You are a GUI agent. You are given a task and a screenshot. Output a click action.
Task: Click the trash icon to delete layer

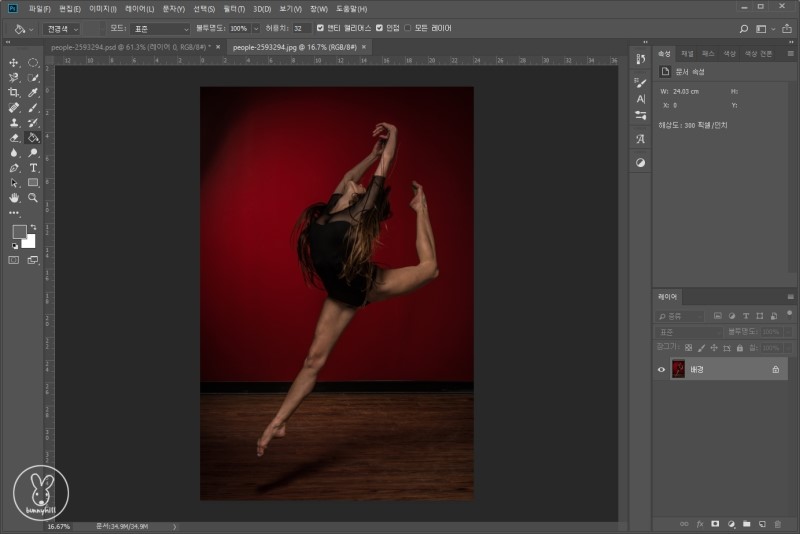tap(778, 523)
